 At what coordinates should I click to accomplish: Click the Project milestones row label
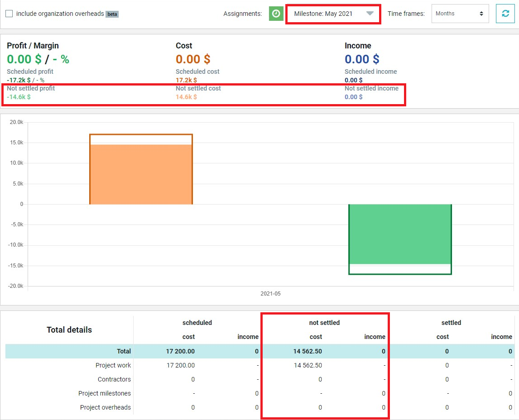pyautogui.click(x=105, y=393)
